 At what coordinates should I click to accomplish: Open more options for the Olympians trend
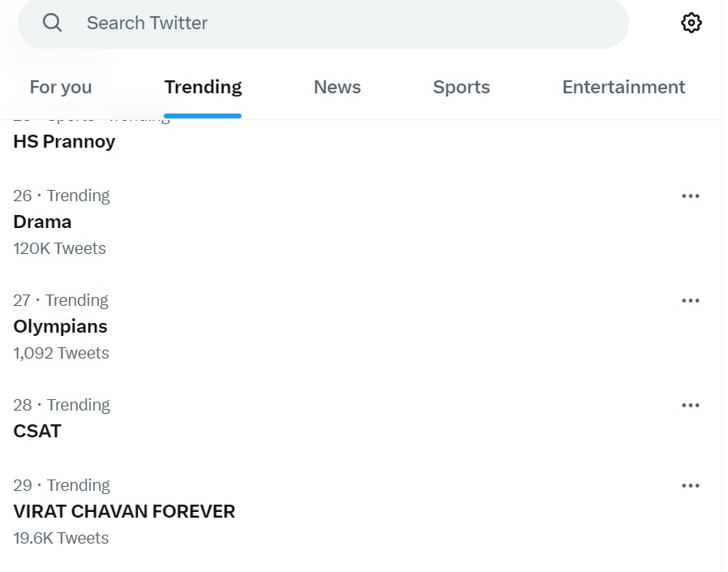pos(691,300)
